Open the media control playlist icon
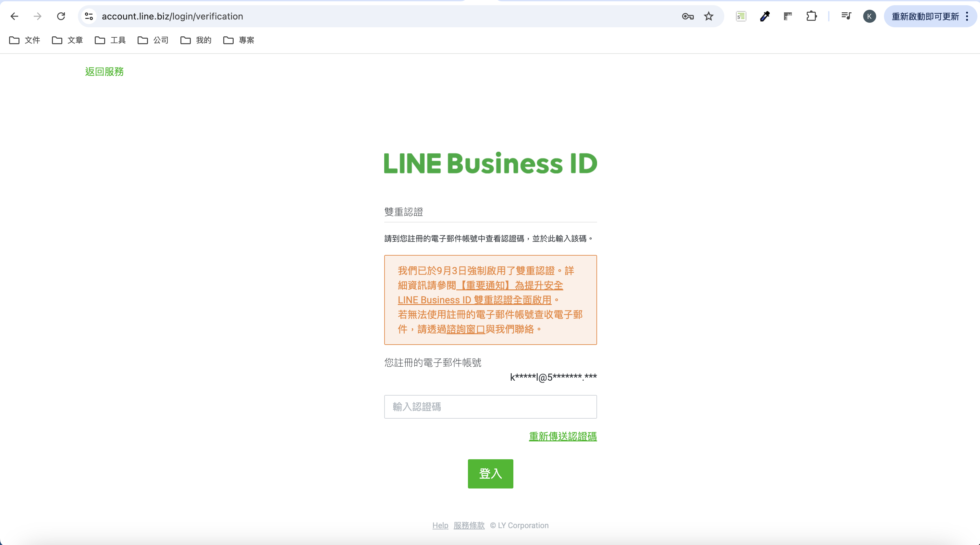 pos(846,16)
